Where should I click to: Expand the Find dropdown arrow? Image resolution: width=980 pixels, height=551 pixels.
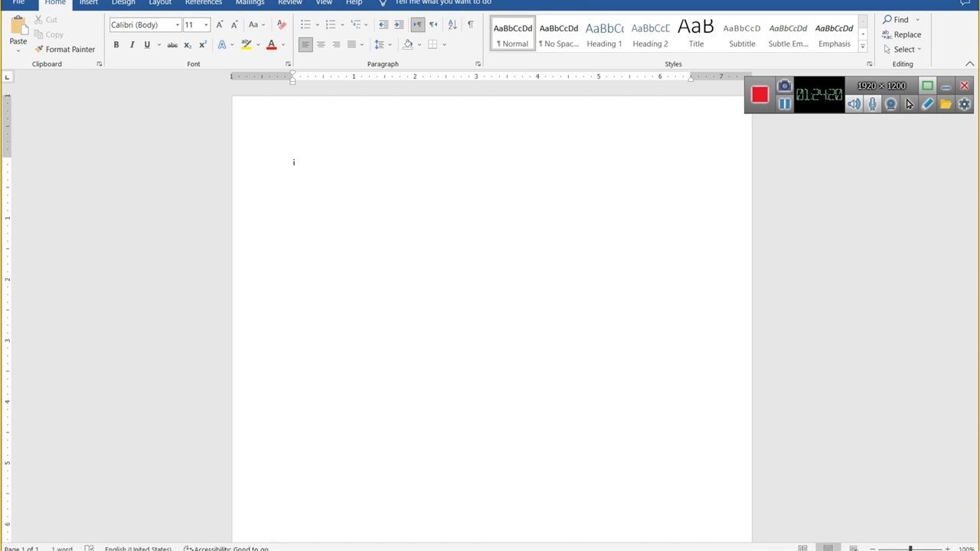pos(917,20)
